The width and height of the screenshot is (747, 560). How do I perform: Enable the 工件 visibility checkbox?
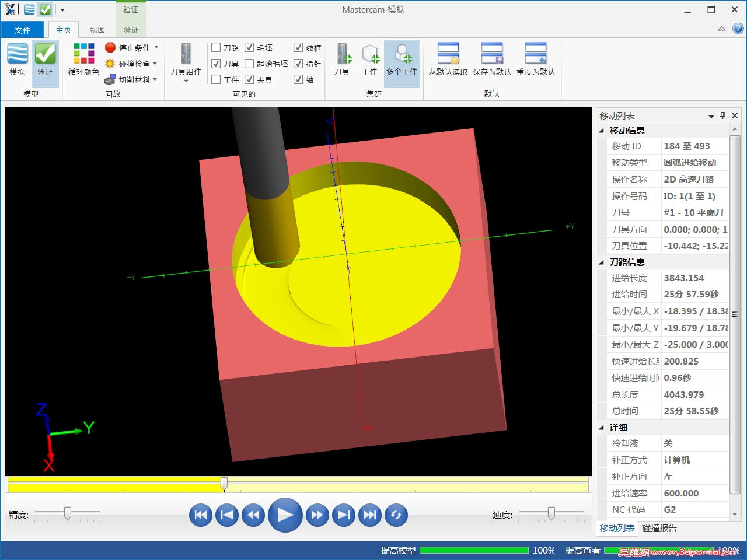click(216, 79)
